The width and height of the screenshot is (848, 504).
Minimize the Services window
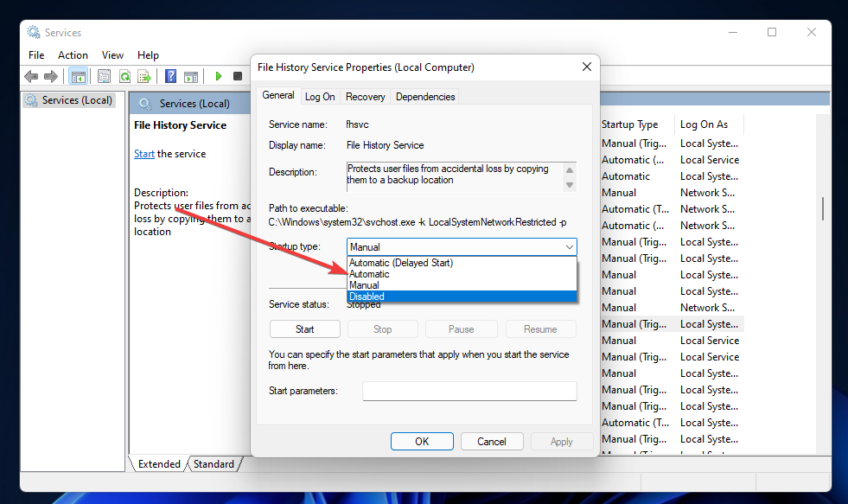click(733, 33)
